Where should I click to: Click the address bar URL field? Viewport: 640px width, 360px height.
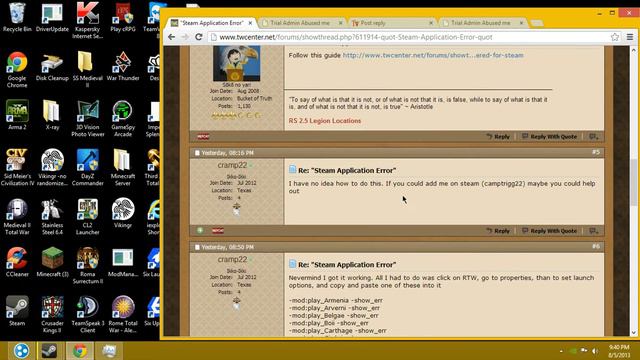410,37
